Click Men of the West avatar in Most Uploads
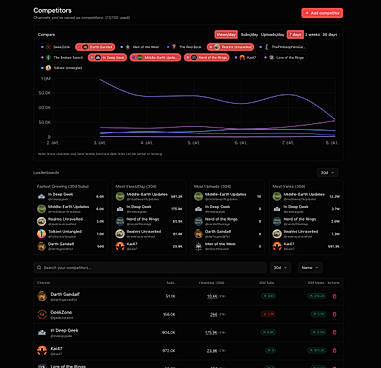Viewport: 381px width, 368px height. coord(199,246)
